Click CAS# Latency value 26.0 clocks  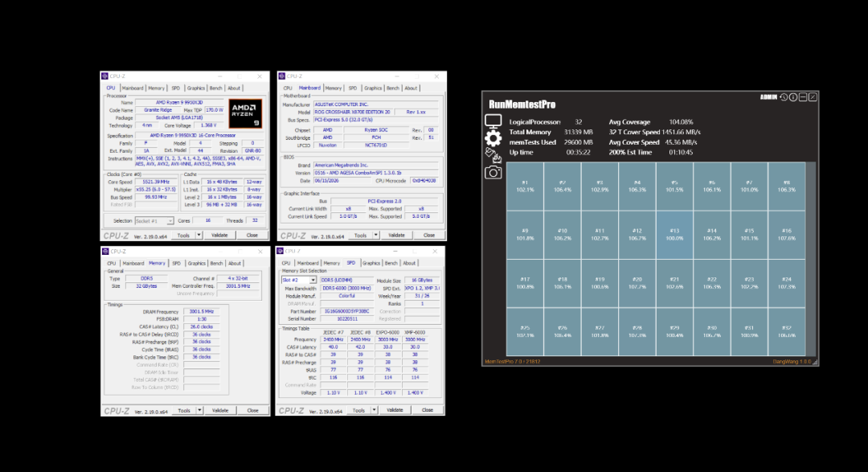(x=202, y=326)
